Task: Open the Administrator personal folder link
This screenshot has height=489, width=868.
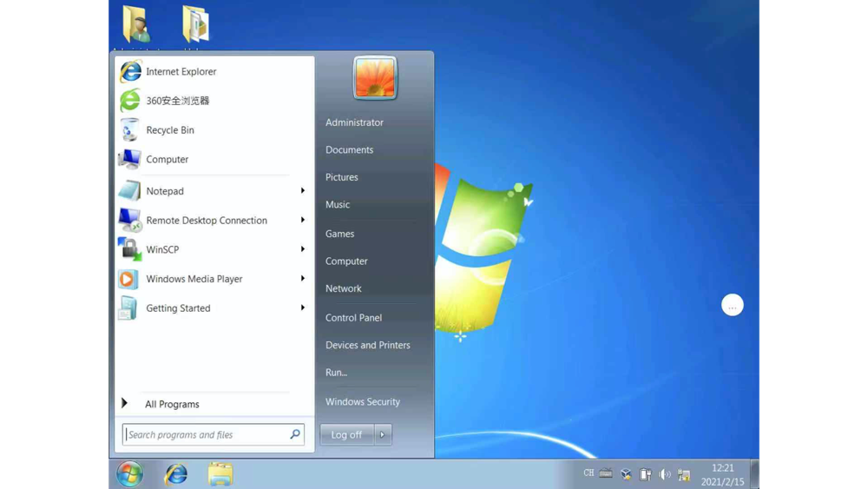Action: coord(354,122)
